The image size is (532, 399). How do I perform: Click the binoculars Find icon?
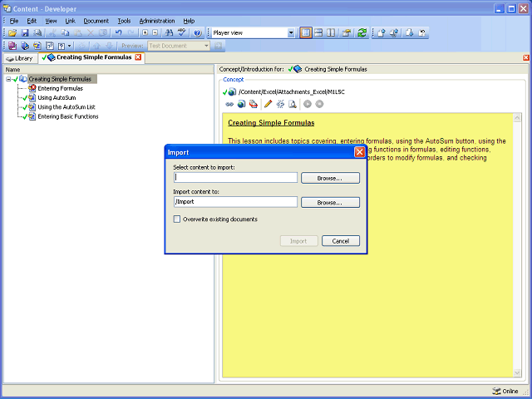[169, 33]
